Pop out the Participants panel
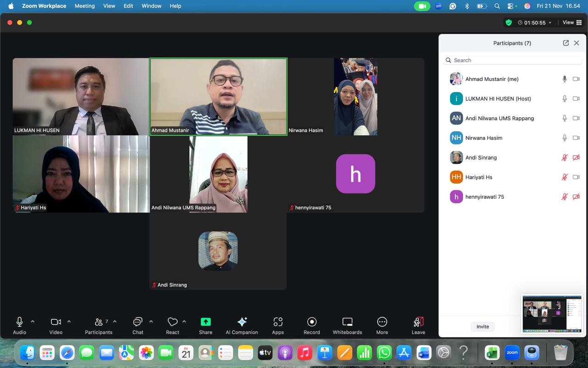Viewport: 588px width, 368px height. click(x=565, y=43)
